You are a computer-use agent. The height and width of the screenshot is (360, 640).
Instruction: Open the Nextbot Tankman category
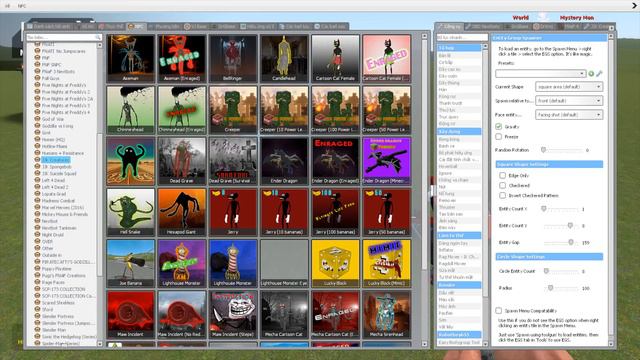pyautogui.click(x=59, y=228)
